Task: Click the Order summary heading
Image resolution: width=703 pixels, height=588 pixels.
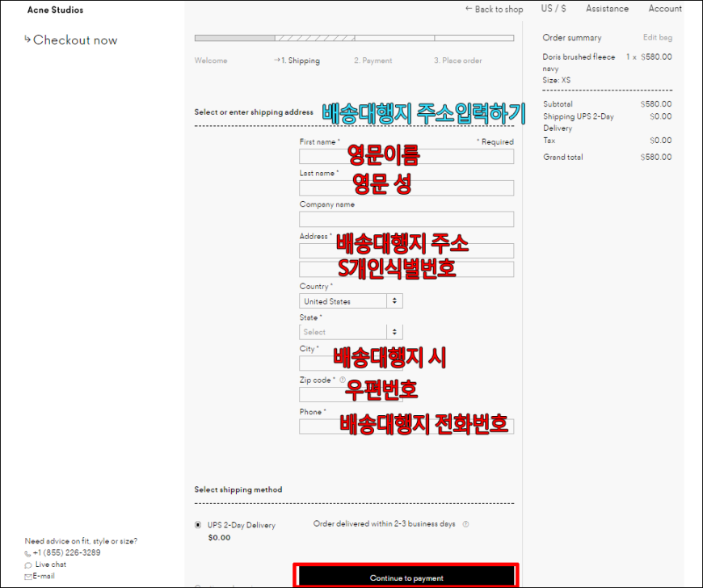Action: [572, 38]
